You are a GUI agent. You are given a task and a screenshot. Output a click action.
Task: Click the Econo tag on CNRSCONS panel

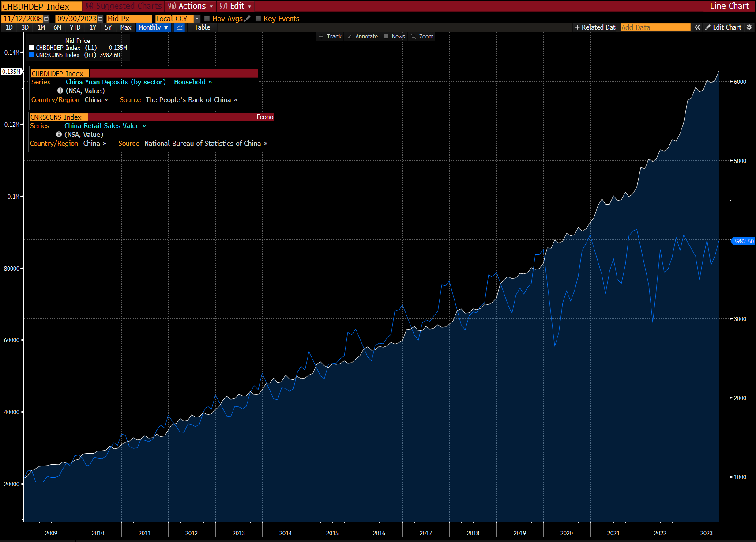point(265,117)
